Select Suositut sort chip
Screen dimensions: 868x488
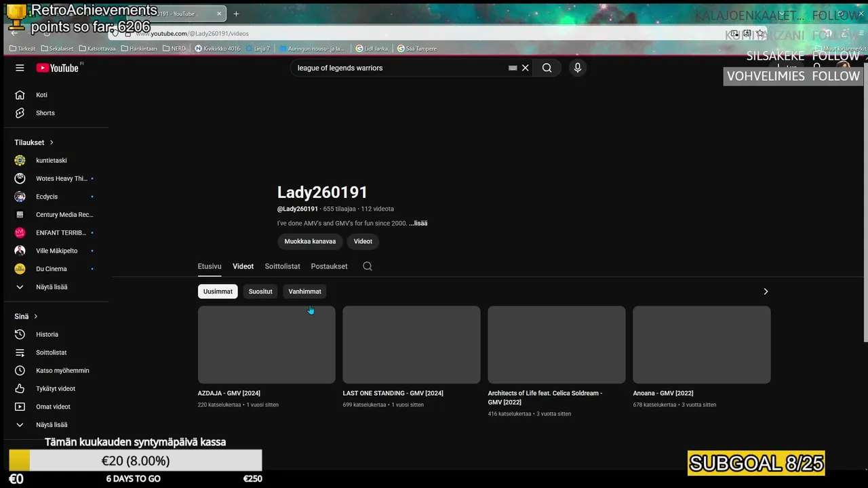pos(260,291)
